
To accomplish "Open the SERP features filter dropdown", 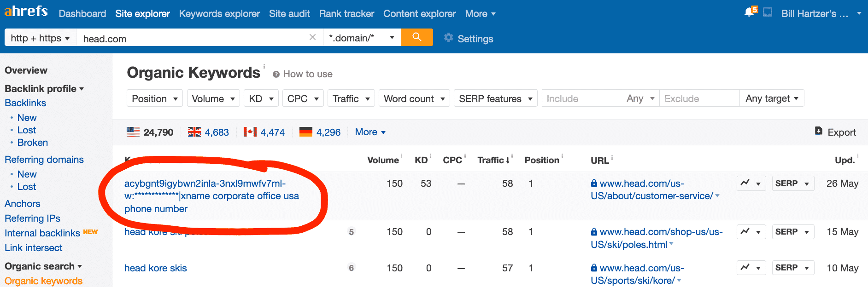I will [496, 98].
